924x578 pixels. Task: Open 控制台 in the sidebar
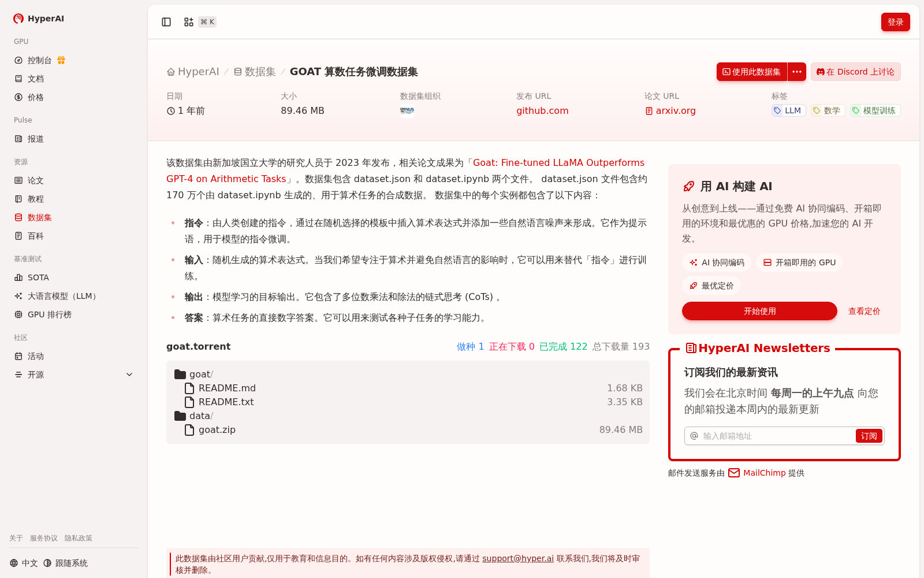73,60
